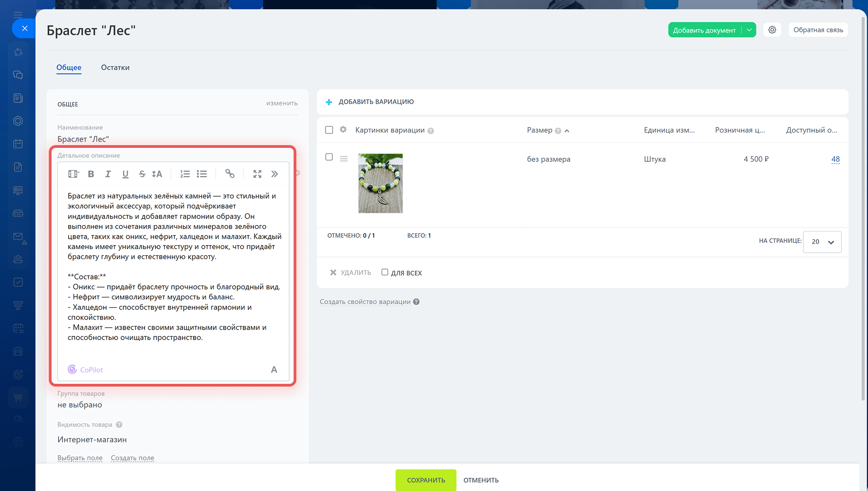This screenshot has height=491, width=868.
Task: Apply strikethrough formatting in the editor
Action: (x=142, y=174)
